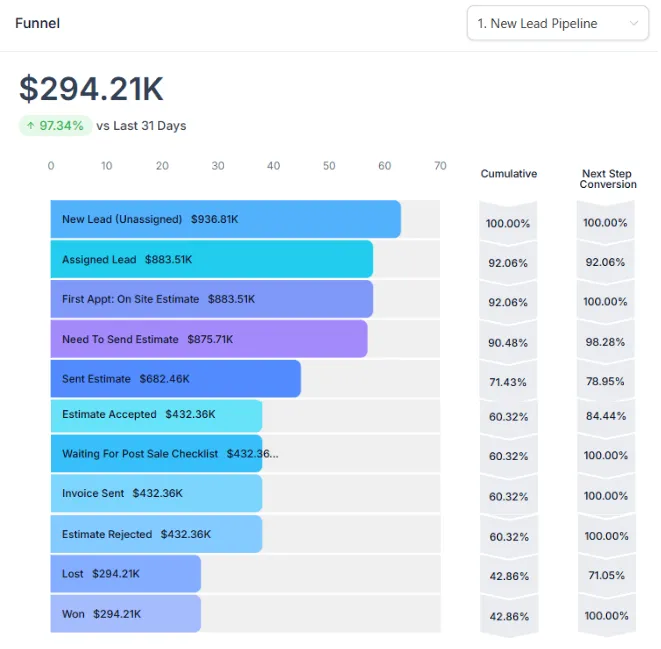Screen dimensions: 661x649
Task: Click the 84.44% conversion cell
Action: (x=605, y=417)
